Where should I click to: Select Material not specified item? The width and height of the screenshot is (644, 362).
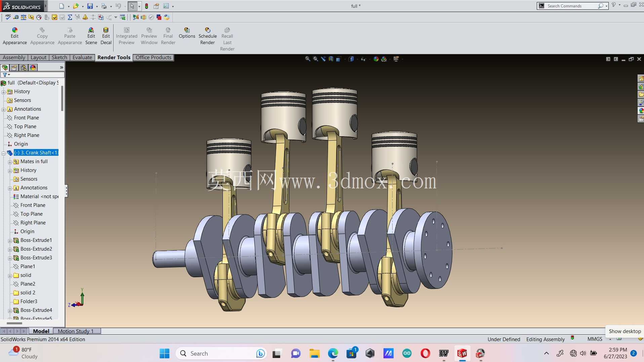pos(36,196)
